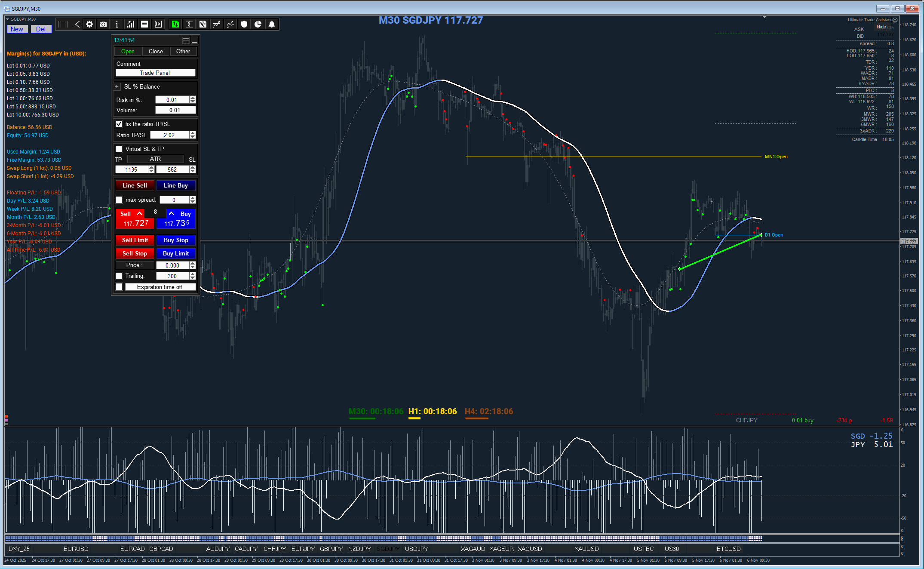
Task: Open the ATR mode selector
Action: [155, 159]
